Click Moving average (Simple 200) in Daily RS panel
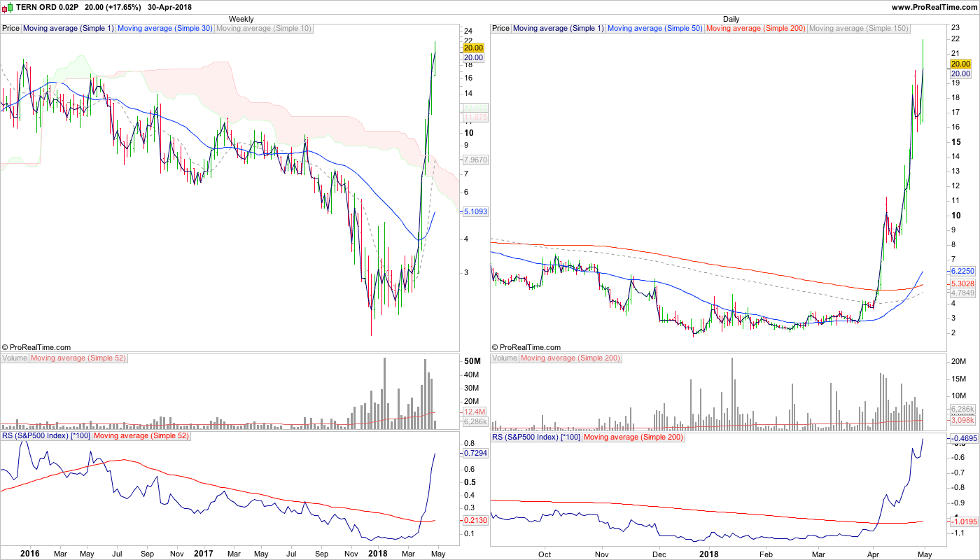 point(633,437)
